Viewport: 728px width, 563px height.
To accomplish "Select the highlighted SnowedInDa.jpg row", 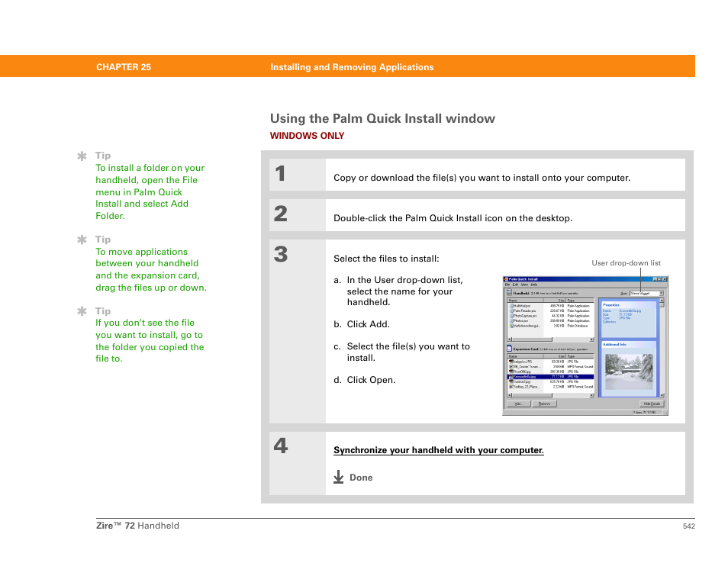I will coord(550,377).
